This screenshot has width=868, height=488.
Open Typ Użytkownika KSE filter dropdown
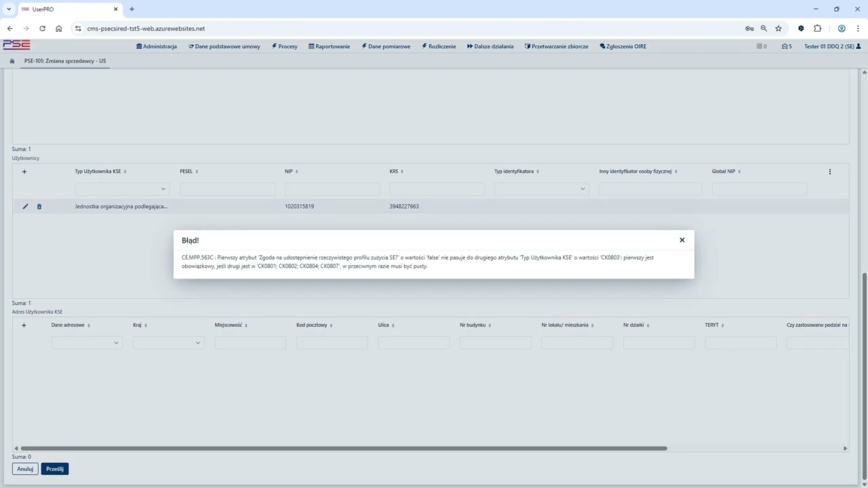[122, 189]
